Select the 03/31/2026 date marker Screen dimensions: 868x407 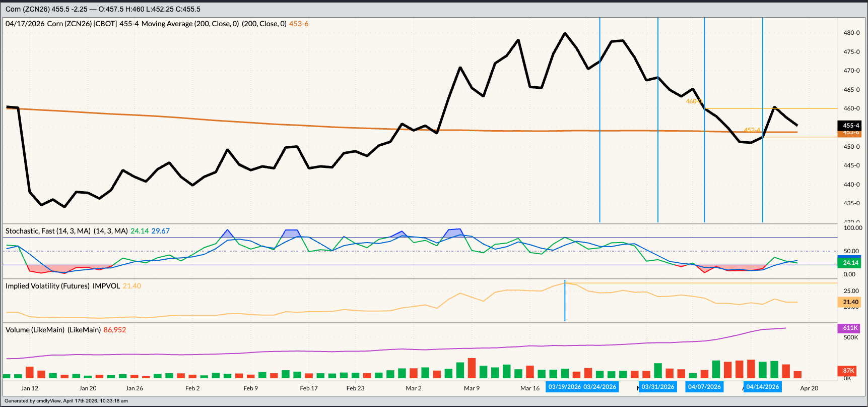[657, 387]
